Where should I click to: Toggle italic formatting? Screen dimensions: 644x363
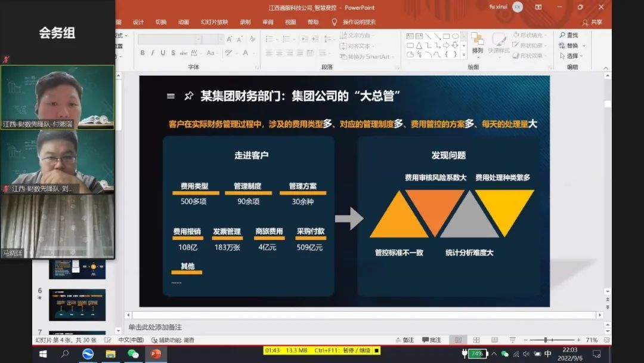153,53
